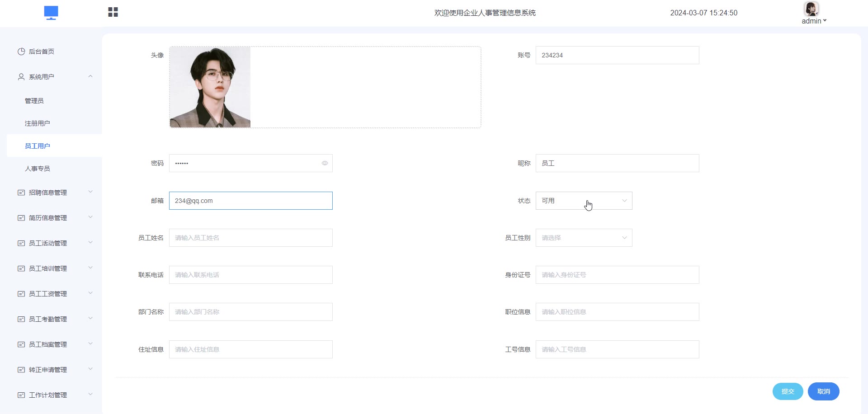
Task: Focus the 昵称 input field
Action: coord(617,163)
